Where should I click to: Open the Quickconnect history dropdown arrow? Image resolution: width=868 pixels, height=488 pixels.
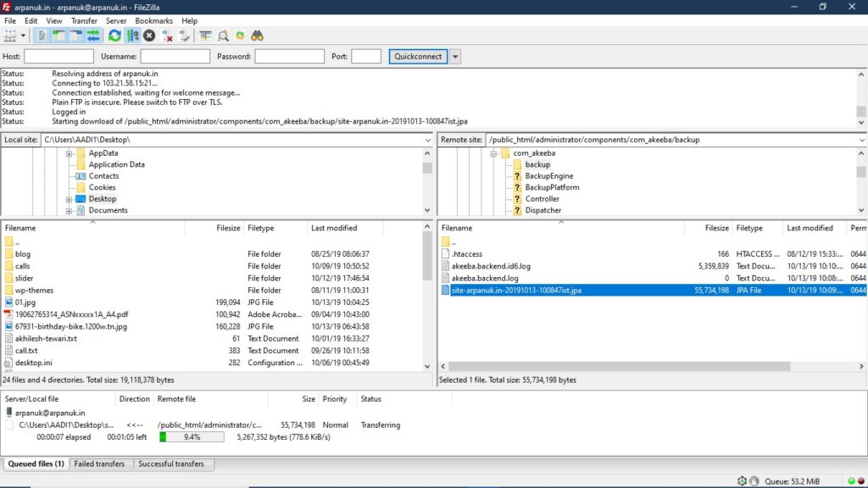click(x=455, y=57)
